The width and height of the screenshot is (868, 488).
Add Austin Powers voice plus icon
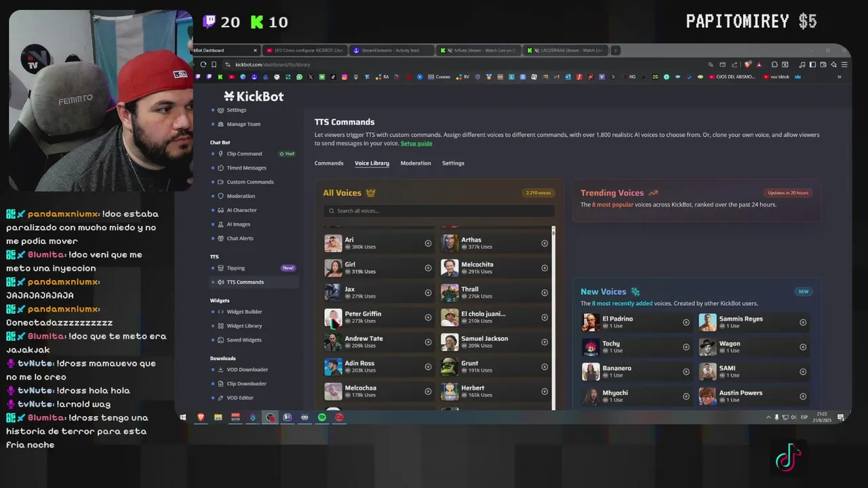(803, 396)
